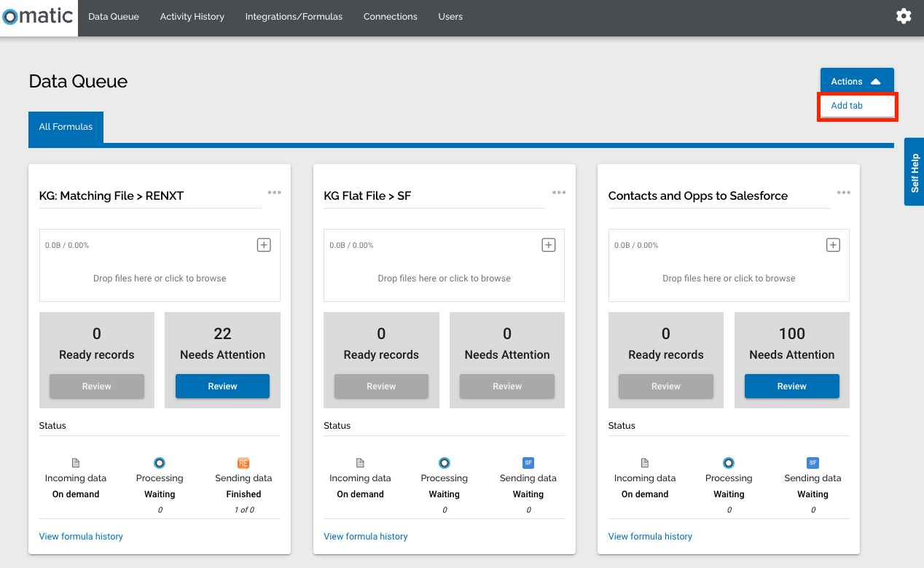
Task: Open the Self Help sidebar
Action: coord(914,171)
